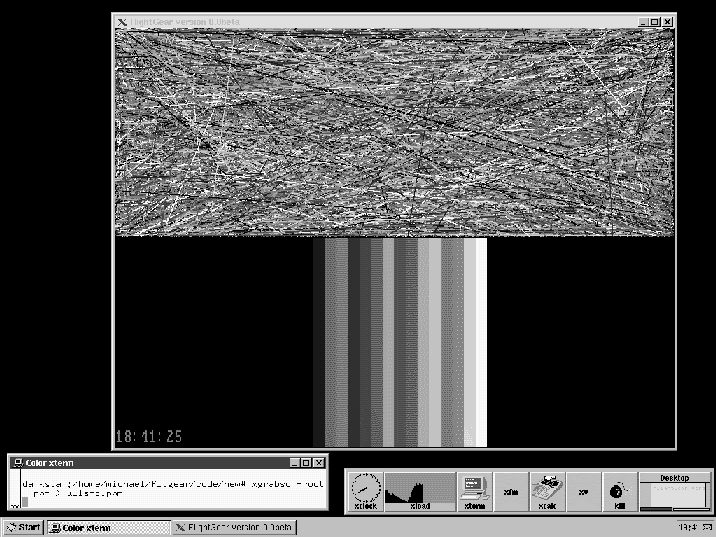Switch to FlightGear taskbar entry
Viewport: 716px width, 537px height.
pos(232,527)
